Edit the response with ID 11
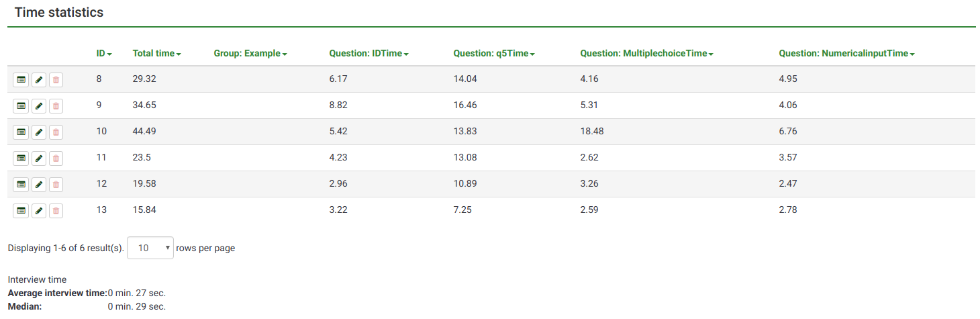This screenshot has width=980, height=319. (x=39, y=158)
